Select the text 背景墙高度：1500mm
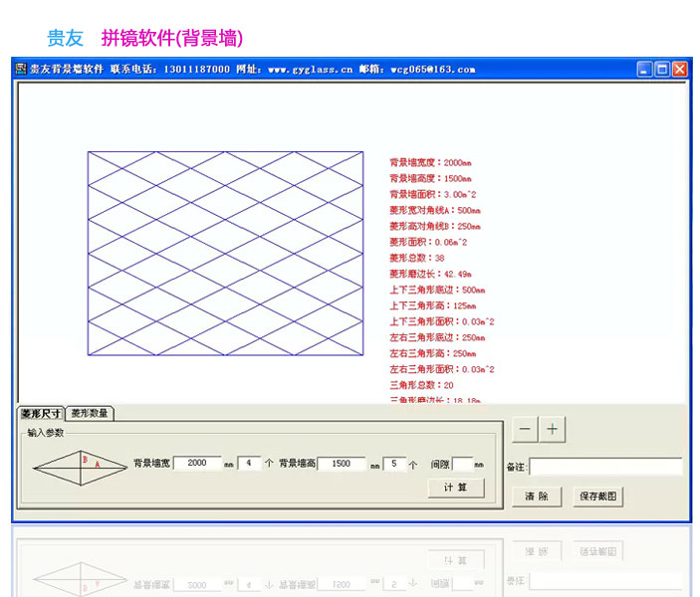 430,178
